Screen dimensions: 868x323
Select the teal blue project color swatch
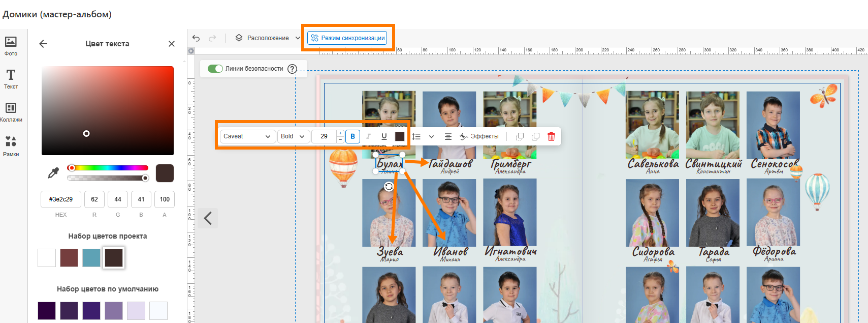pyautogui.click(x=91, y=258)
